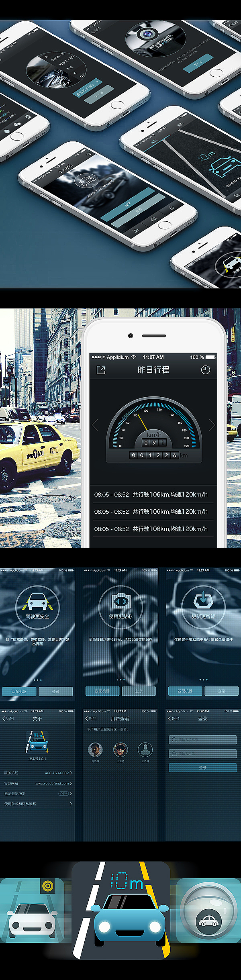Tap the 使用更贴心 heading text
This screenshot has height=980, width=241.
click(120, 616)
